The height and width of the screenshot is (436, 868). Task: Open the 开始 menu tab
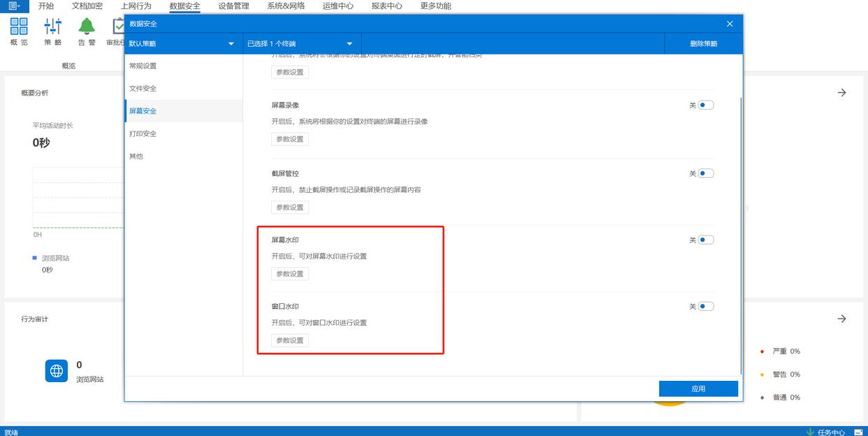46,6
